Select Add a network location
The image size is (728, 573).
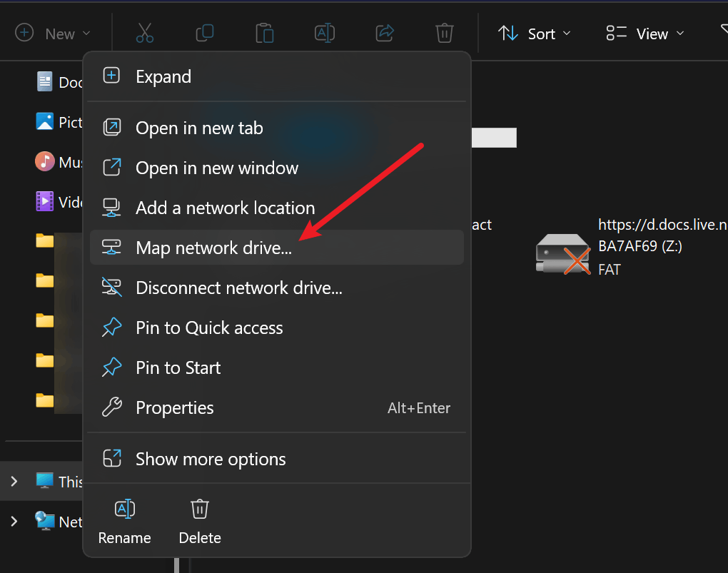tap(277, 208)
